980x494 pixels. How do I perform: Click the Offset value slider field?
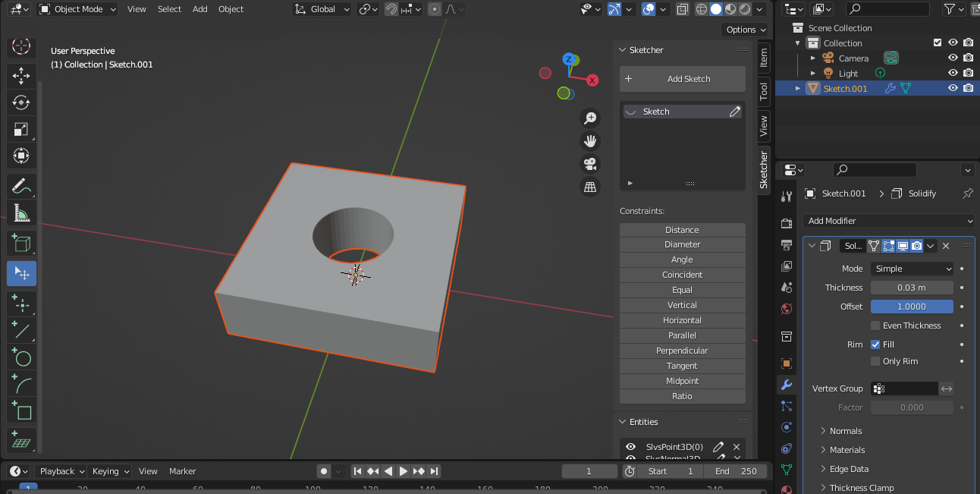point(912,307)
